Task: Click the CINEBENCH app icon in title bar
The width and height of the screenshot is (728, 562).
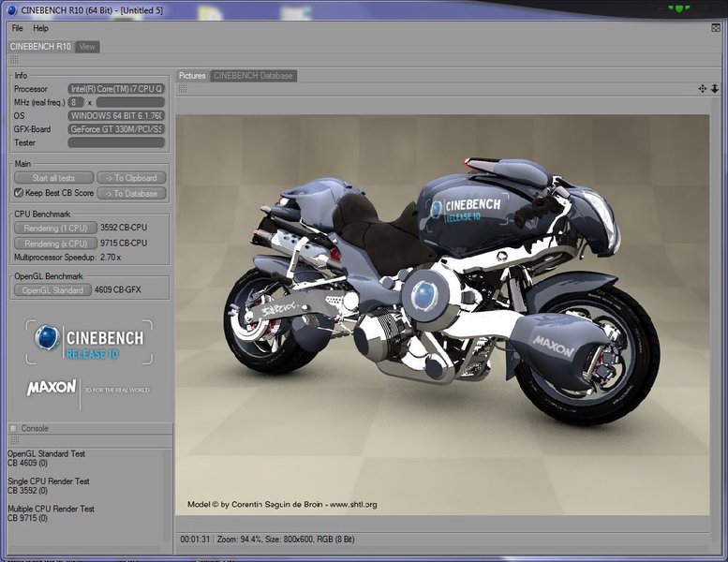Action: pyautogui.click(x=12, y=9)
